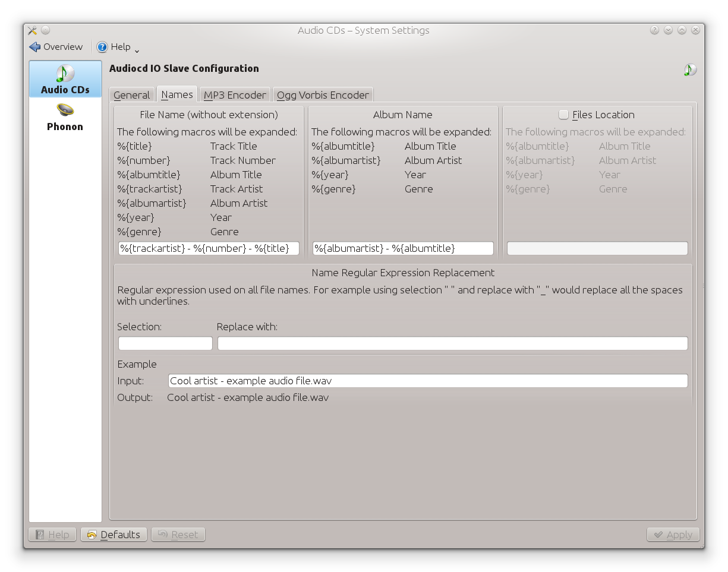Viewport: 728px width, 572px height.
Task: Click the blue Help question mark icon
Action: pyautogui.click(x=102, y=47)
